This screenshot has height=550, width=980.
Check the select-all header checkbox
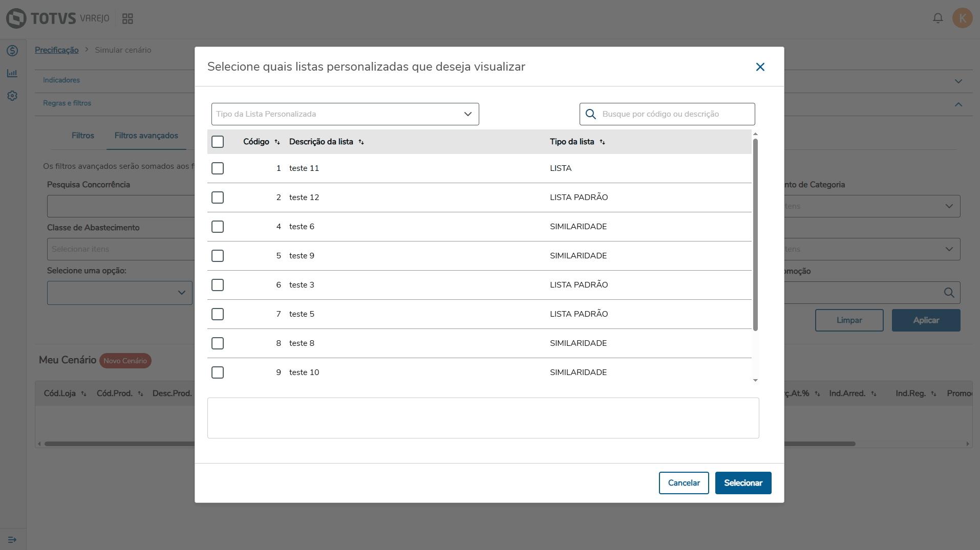(218, 142)
